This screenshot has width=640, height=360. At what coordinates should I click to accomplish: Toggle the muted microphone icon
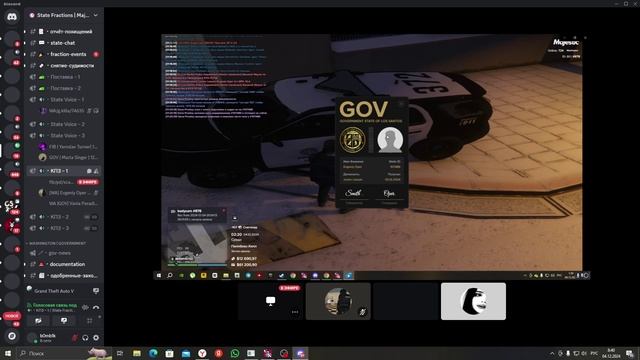coord(75,338)
